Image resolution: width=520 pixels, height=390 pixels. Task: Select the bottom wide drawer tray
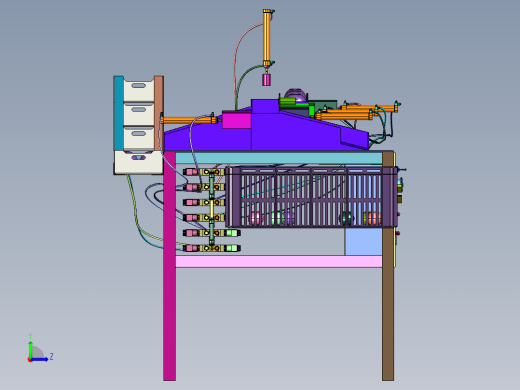[138, 162]
